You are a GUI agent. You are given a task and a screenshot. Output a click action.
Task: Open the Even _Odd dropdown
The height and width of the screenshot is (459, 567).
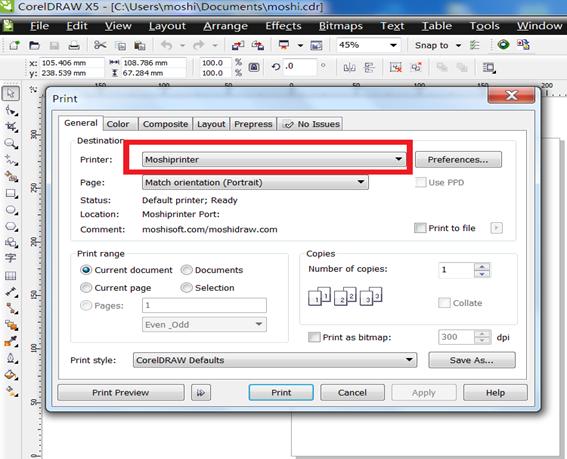pos(204,324)
